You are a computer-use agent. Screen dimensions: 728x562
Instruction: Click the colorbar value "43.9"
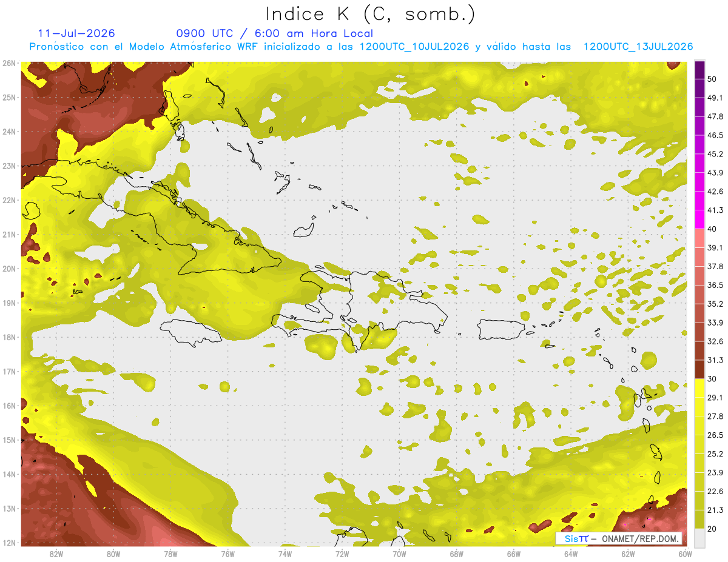tap(715, 173)
